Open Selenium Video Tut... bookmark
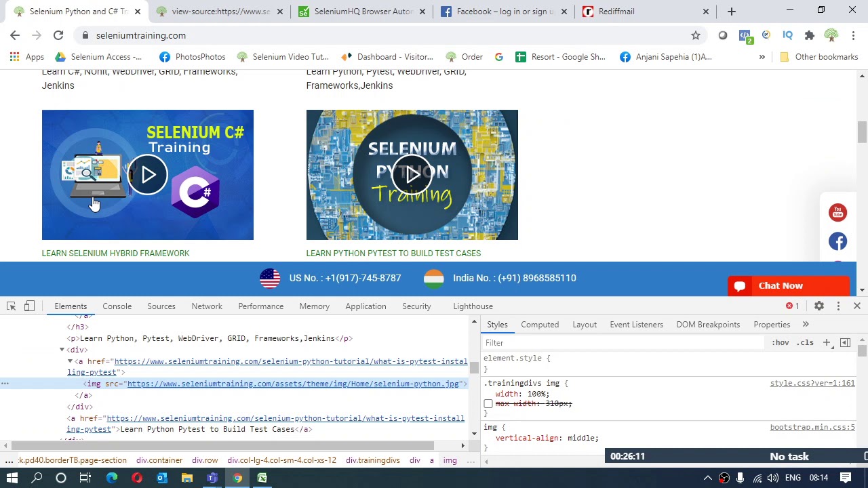Viewport: 868px width, 488px height. coord(283,57)
